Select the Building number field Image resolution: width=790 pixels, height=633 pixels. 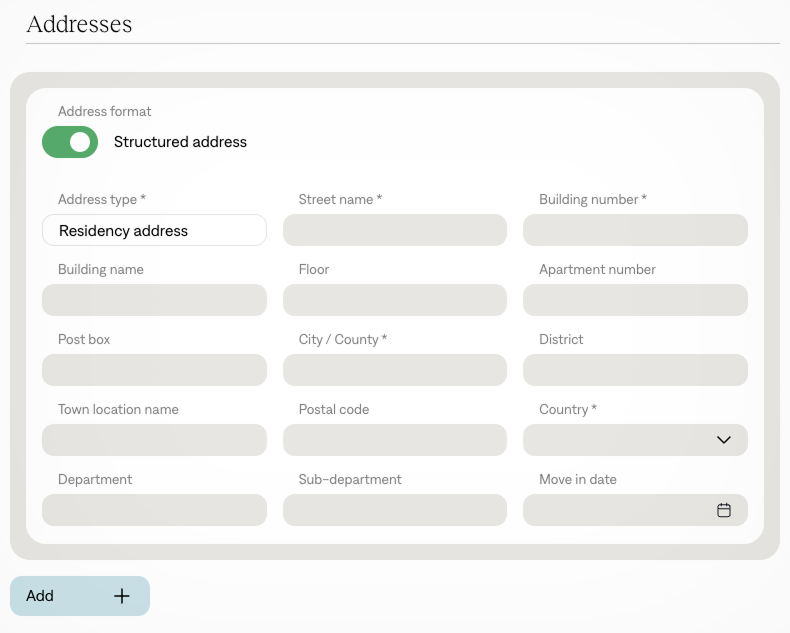click(635, 230)
